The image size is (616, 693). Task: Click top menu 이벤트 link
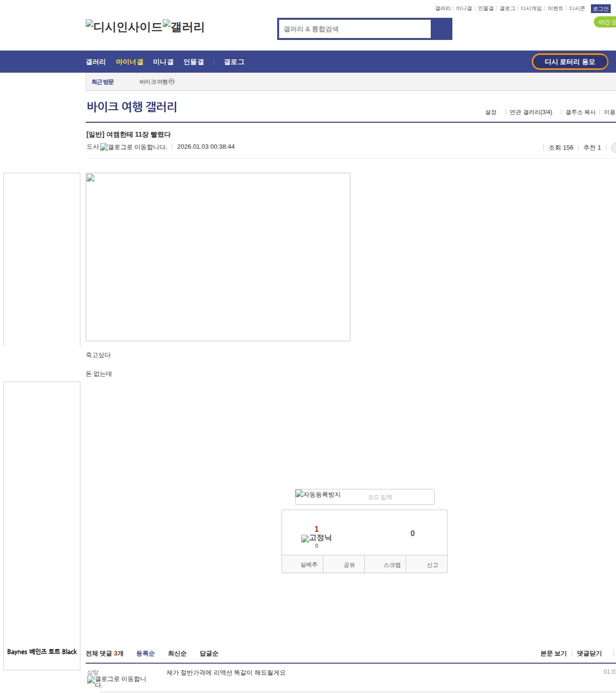point(555,9)
